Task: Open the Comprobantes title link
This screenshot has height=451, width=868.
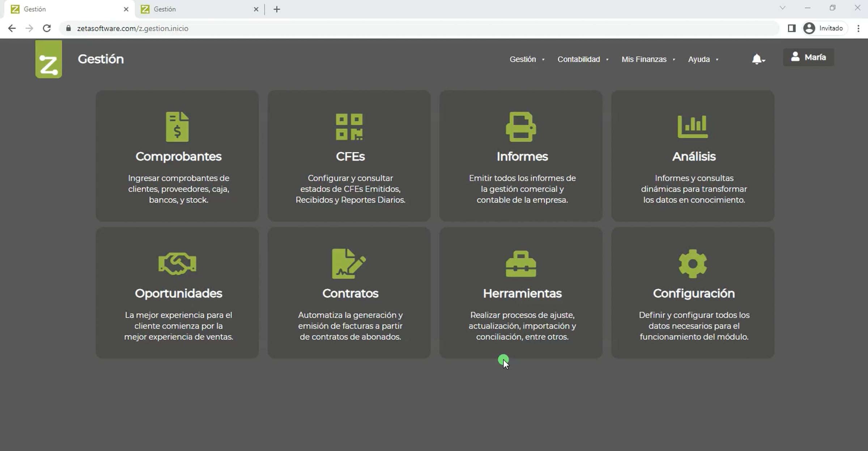Action: point(178,156)
